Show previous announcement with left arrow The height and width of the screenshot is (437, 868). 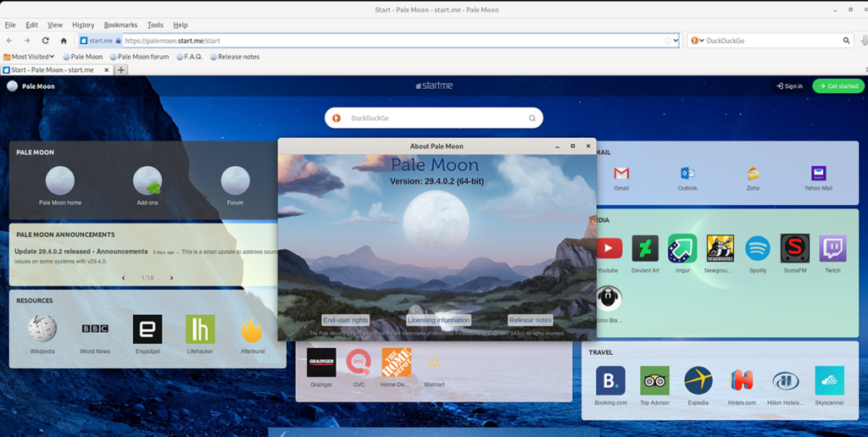[x=124, y=278]
